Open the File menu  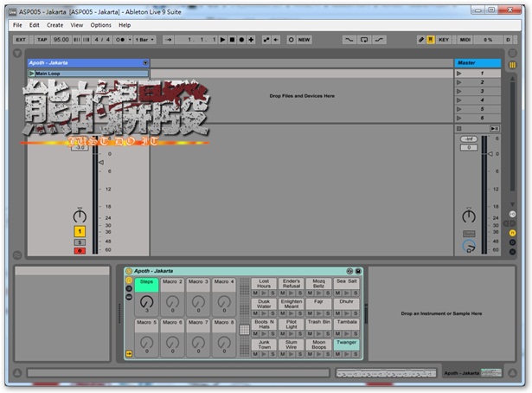pyautogui.click(x=17, y=25)
